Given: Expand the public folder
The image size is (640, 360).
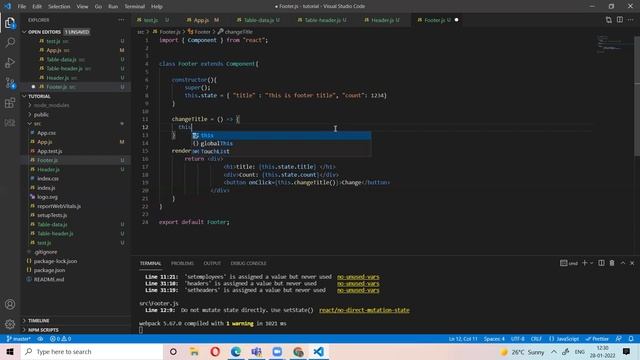Looking at the screenshot, I should pyautogui.click(x=41, y=115).
